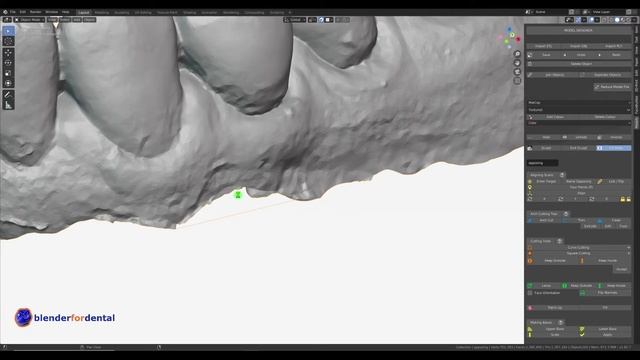Open the Color dropdown below Add Colour

pos(579,123)
